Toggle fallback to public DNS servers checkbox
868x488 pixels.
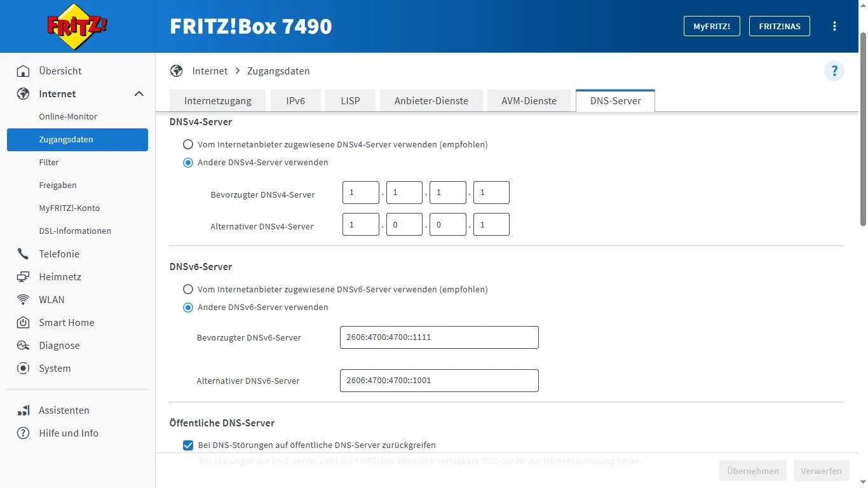[x=188, y=445]
